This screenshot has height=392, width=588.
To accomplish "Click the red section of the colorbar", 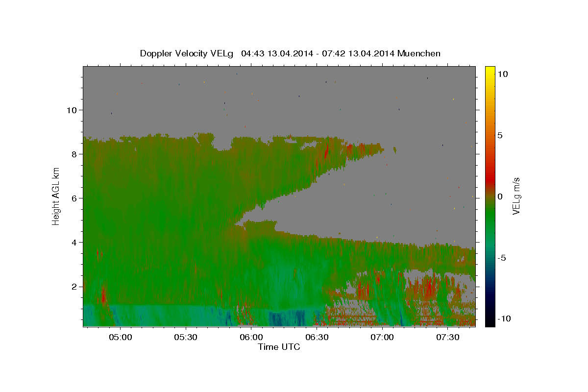I will (490, 180).
